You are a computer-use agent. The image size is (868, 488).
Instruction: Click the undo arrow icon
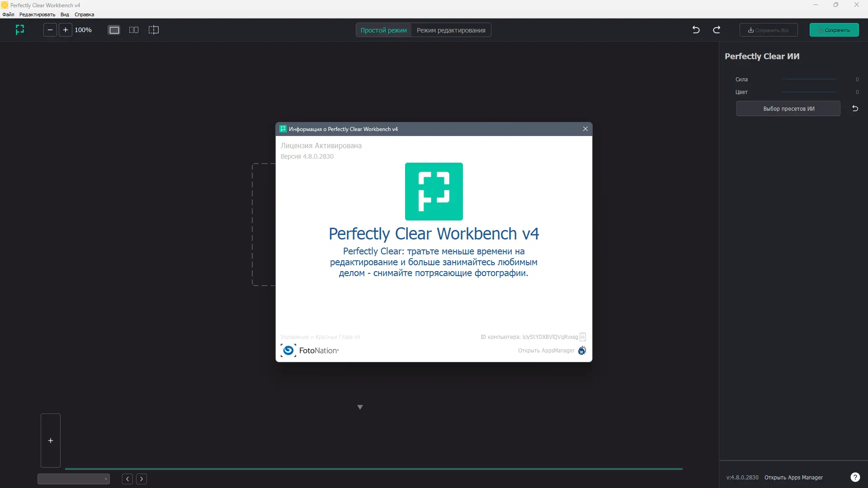(696, 30)
